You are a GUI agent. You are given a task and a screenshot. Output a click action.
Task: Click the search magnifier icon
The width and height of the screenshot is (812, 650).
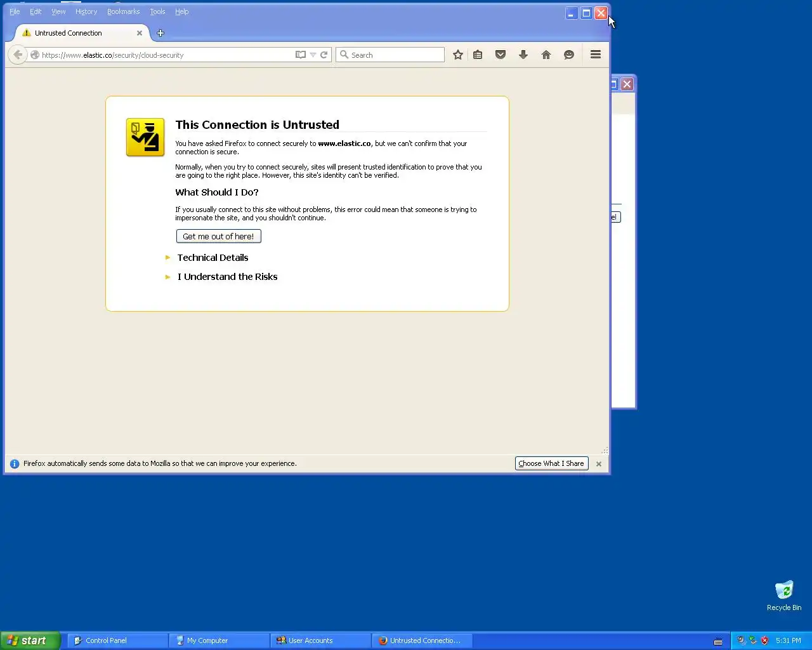coord(344,55)
